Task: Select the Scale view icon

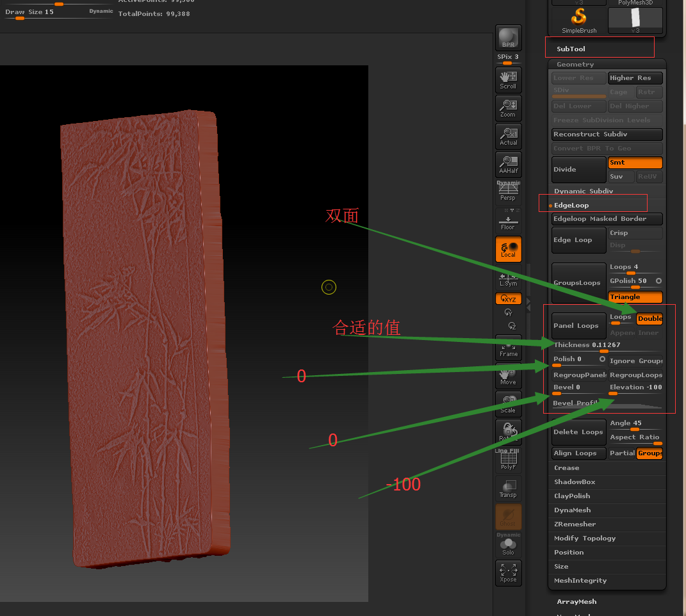Action: (x=508, y=404)
